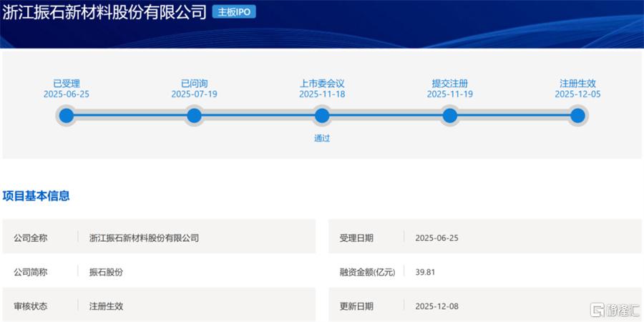Screen dimensions: 644x322
Task: Click the 上市委会议 timeline marker circle
Action: click(322, 116)
